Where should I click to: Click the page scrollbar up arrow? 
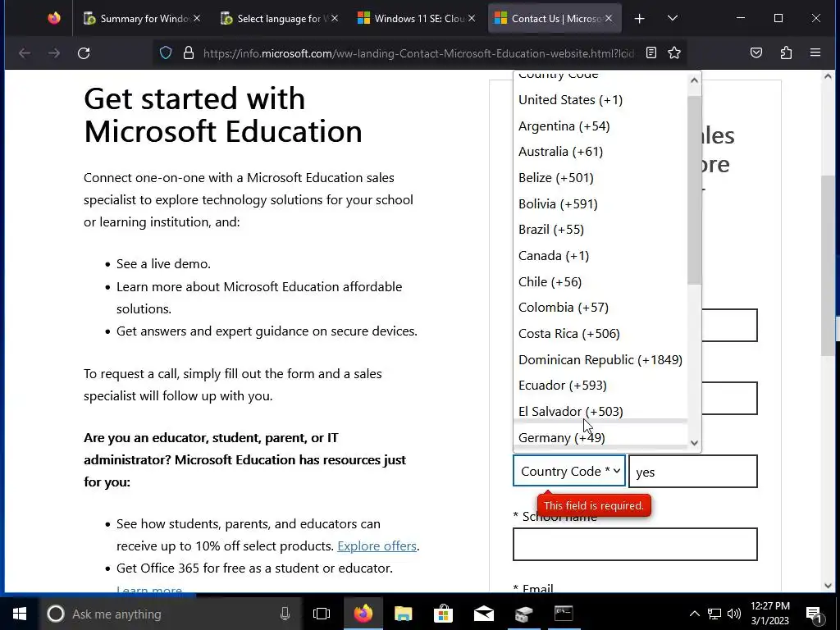coord(828,76)
